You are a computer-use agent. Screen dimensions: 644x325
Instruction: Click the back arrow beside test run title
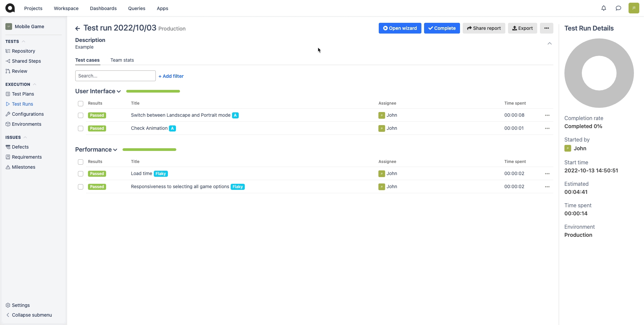tap(78, 29)
